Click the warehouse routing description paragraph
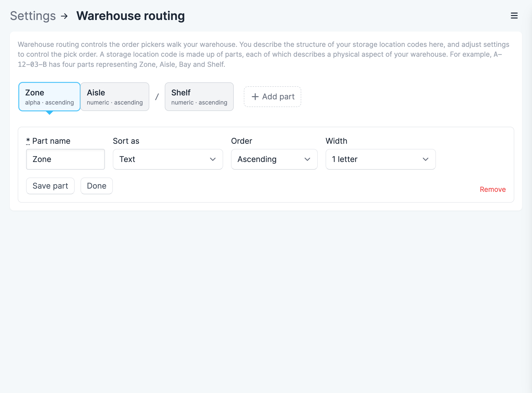The image size is (532, 393). (264, 54)
